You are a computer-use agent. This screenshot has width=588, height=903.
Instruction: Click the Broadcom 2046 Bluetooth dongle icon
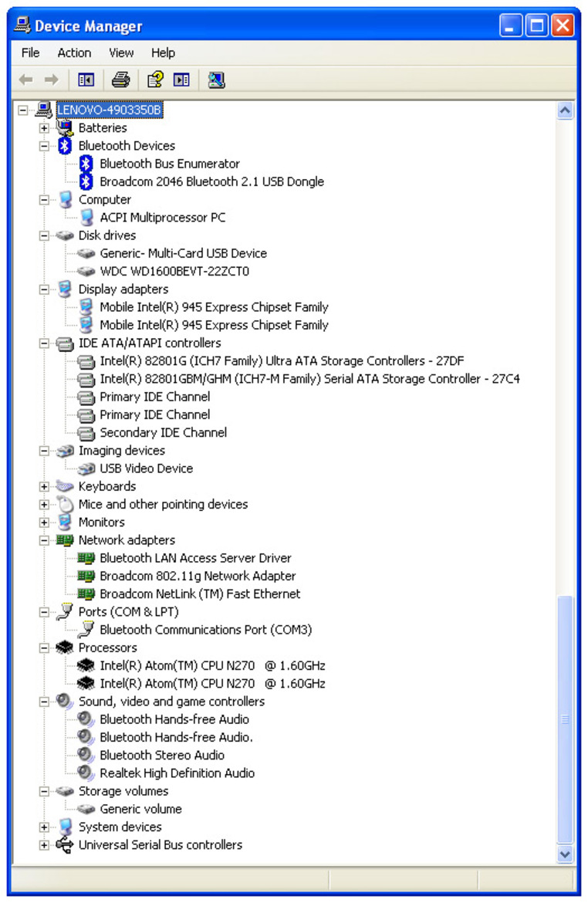tap(86, 181)
